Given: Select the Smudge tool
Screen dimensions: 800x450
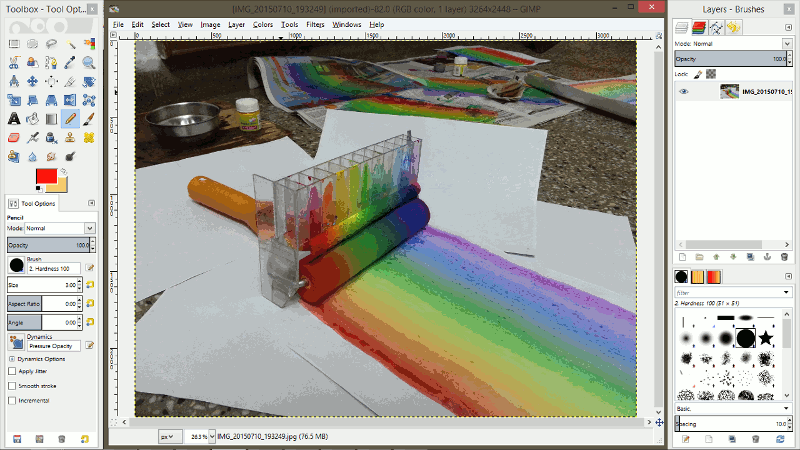Looking at the screenshot, I should coord(52,157).
